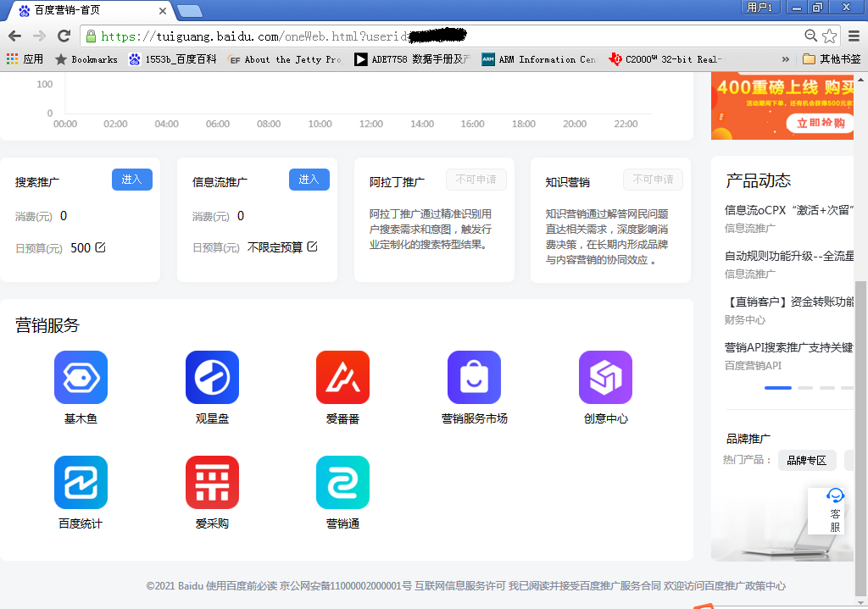Click the 立即抢购 banner button
Image resolution: width=868 pixels, height=609 pixels.
tap(821, 123)
